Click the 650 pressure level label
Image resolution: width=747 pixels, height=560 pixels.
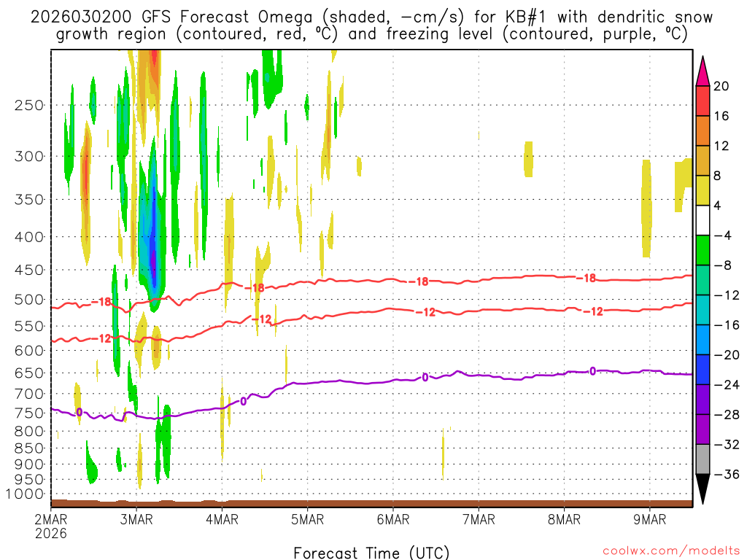29,373
